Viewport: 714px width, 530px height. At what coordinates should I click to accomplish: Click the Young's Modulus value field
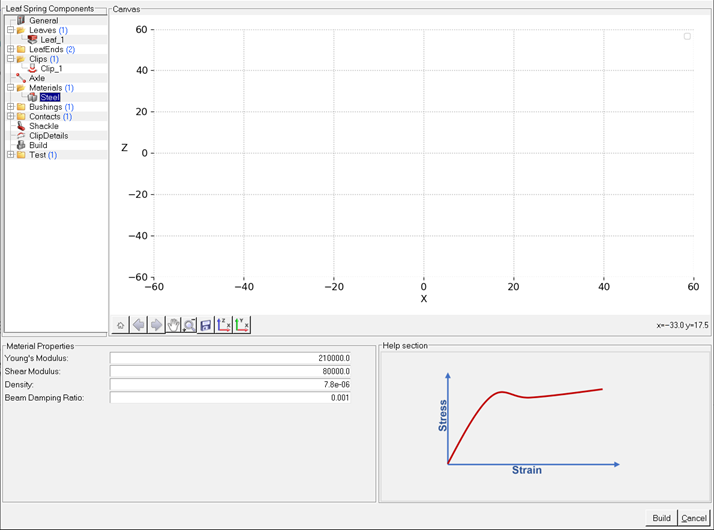231,358
